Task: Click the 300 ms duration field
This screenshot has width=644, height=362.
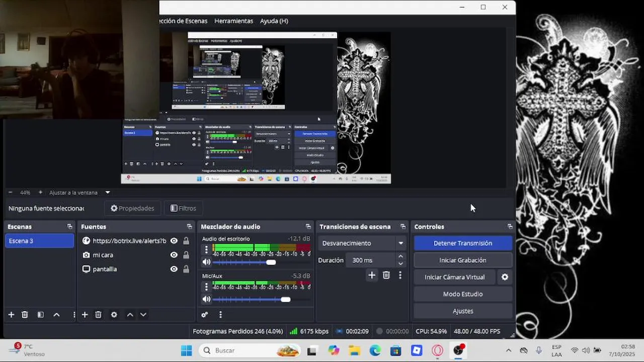Action: coord(370,260)
